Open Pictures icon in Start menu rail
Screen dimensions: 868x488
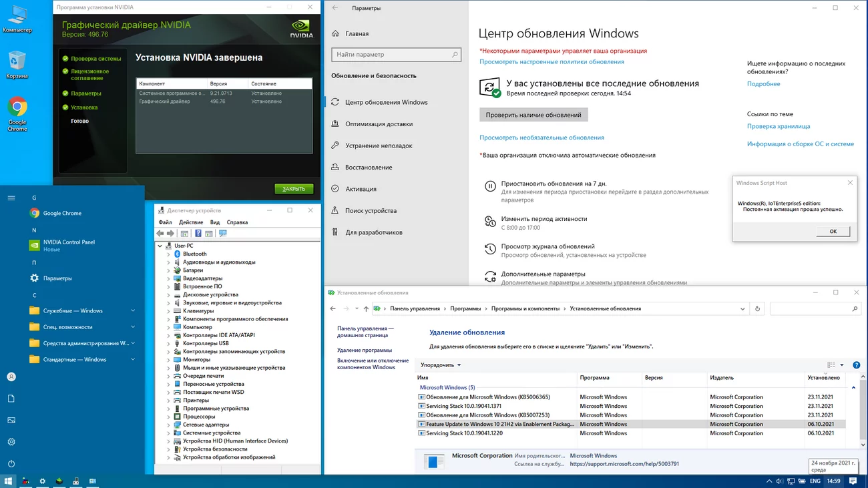[x=11, y=420]
